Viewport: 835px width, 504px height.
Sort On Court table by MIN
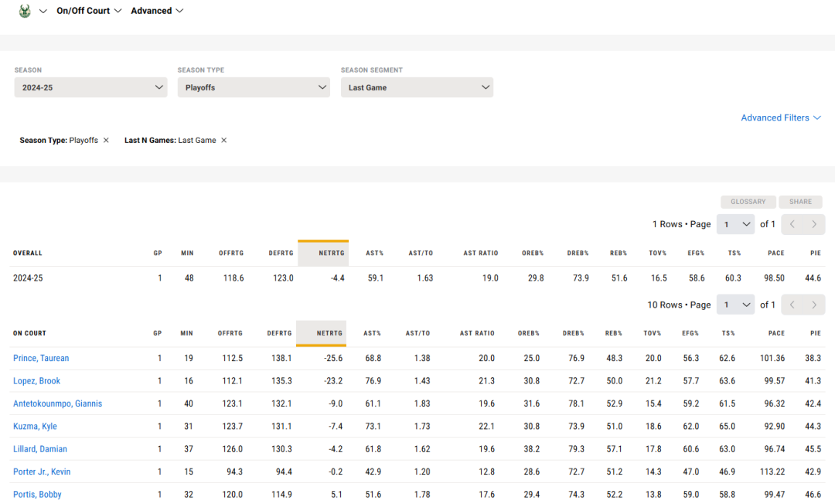186,333
